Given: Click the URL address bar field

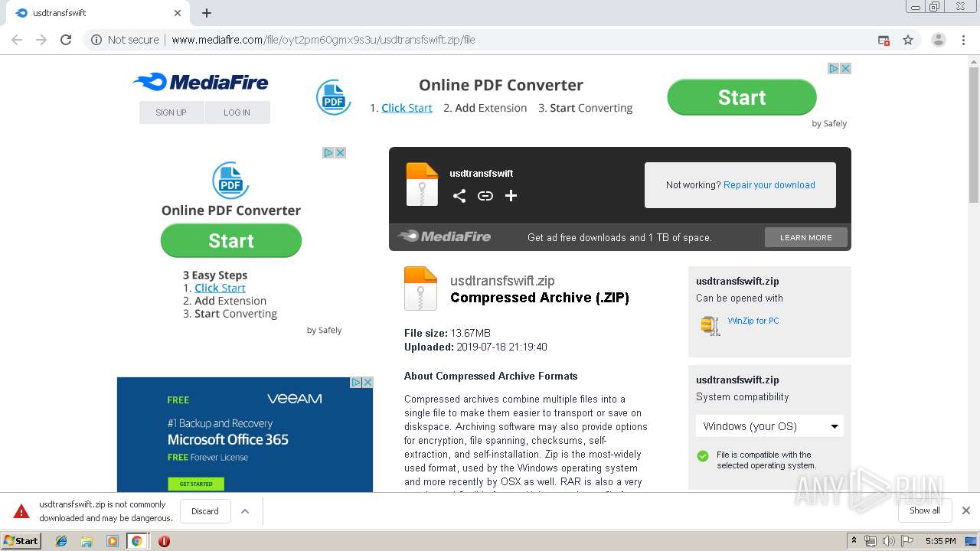Looking at the screenshot, I should tap(490, 40).
